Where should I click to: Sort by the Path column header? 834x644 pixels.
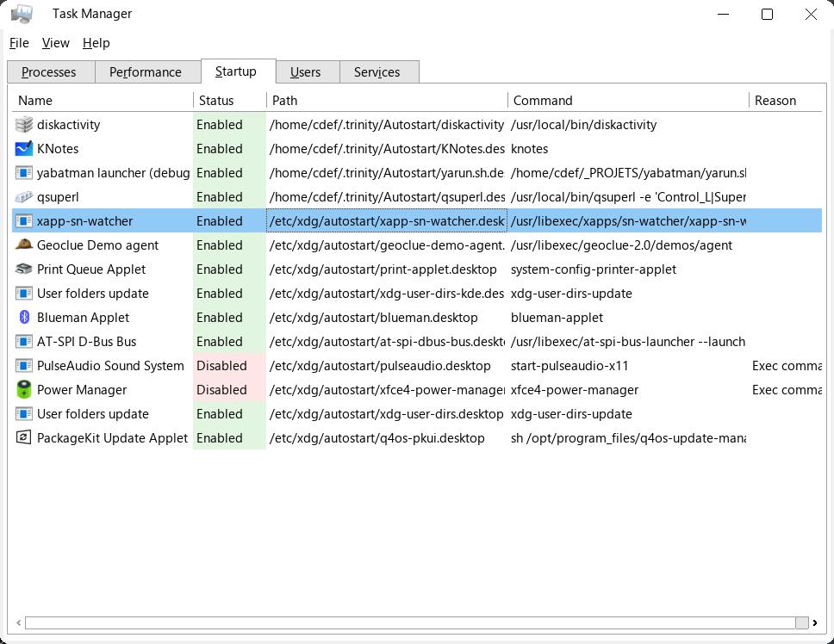[x=387, y=101]
